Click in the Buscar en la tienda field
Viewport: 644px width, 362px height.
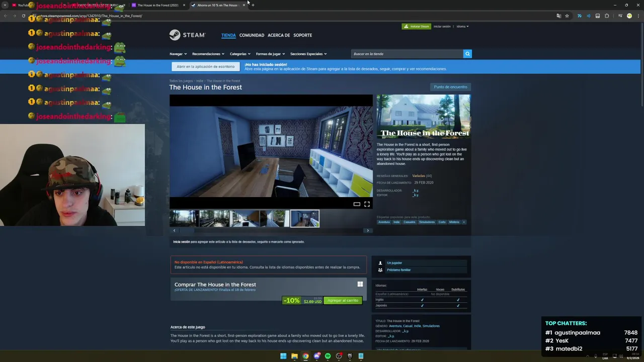click(x=407, y=54)
